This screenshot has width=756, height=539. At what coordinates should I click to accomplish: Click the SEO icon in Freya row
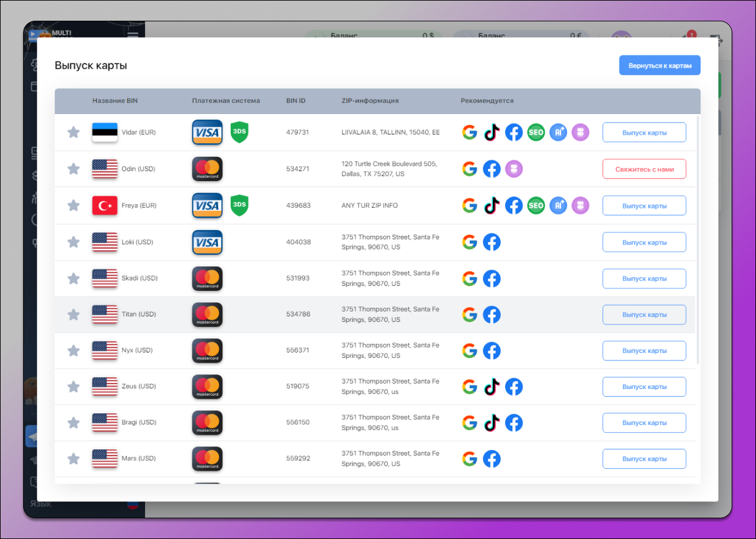(x=535, y=205)
